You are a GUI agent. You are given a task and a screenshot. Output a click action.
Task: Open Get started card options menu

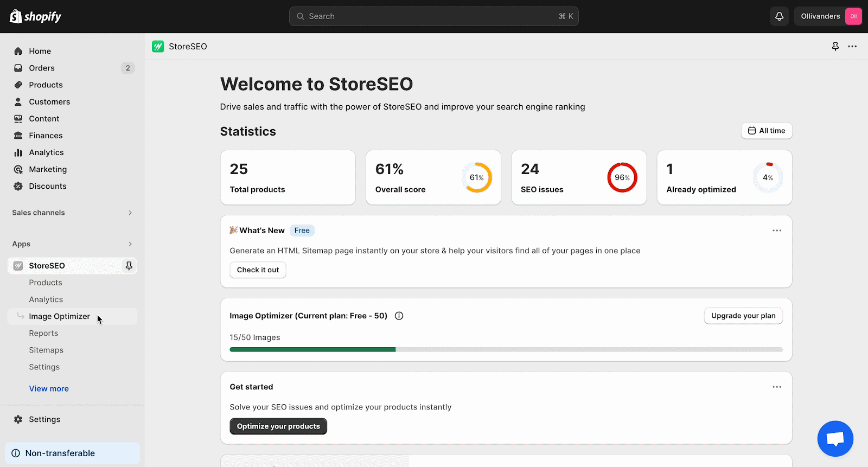pos(777,387)
